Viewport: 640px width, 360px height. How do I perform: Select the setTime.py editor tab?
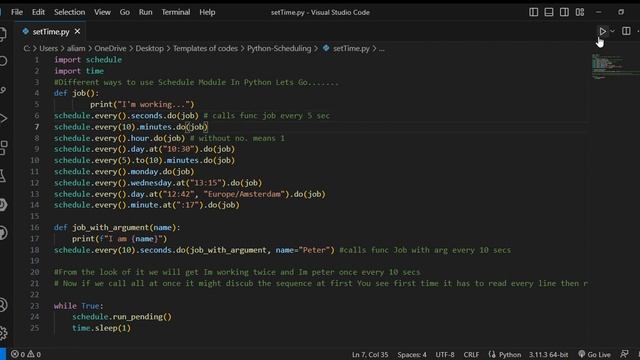[51, 31]
